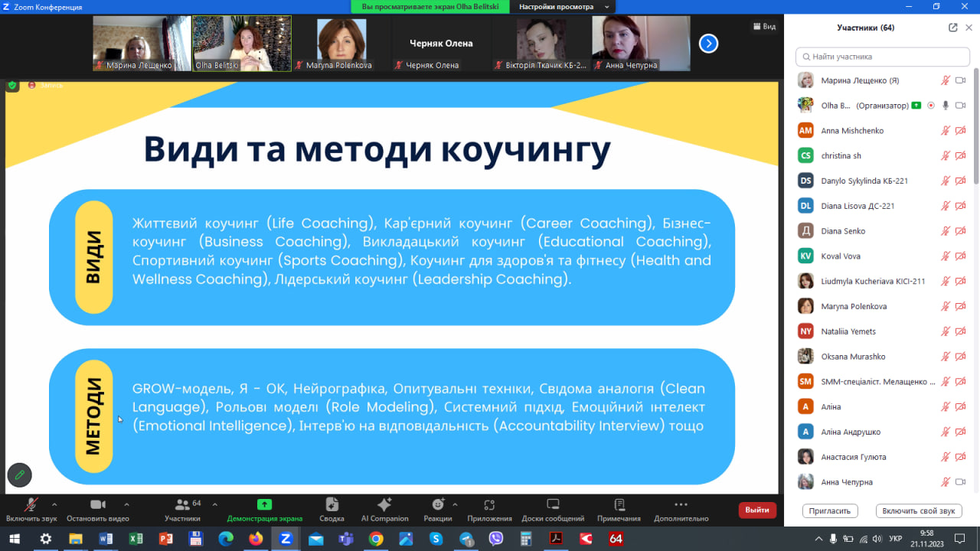Screen dimensions: 980x551
Task: Open Whiteboards (Доски сообщений)
Action: (x=553, y=509)
